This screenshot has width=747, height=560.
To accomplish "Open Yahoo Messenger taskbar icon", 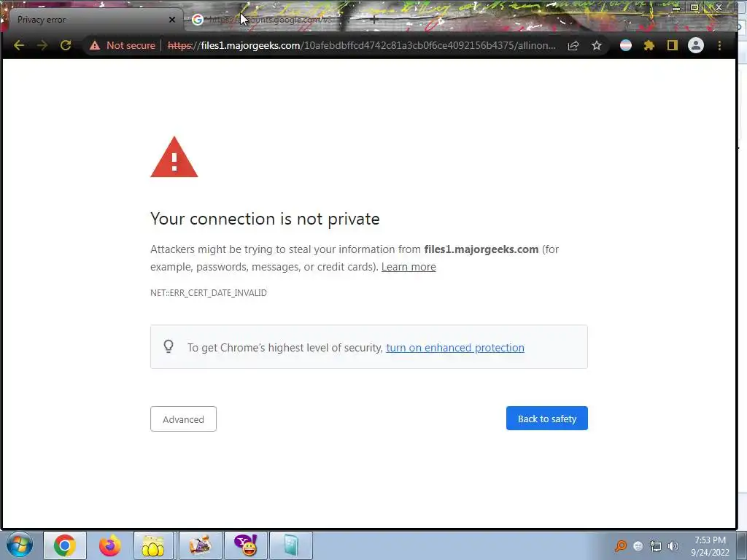I will (x=246, y=545).
